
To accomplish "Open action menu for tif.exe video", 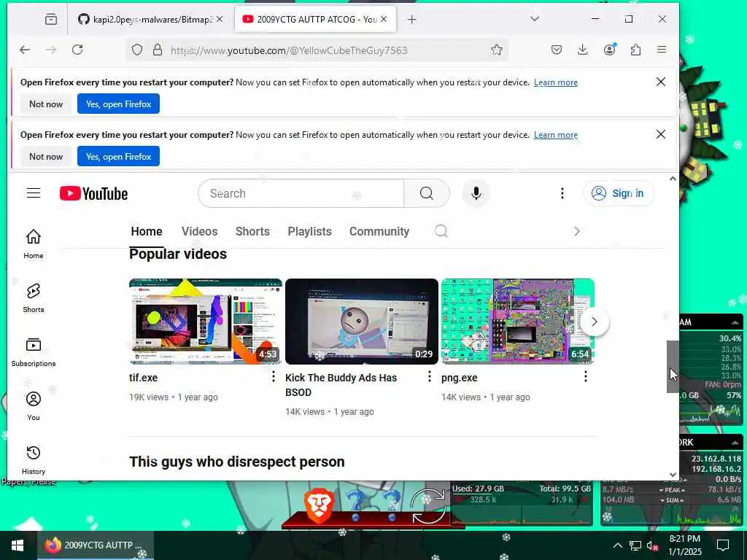I will pos(273,377).
